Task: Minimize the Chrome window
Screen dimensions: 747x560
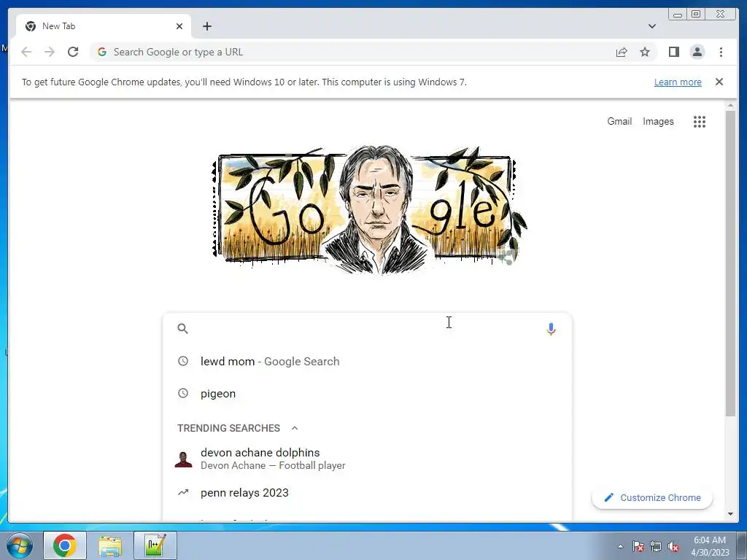Action: 678,15
